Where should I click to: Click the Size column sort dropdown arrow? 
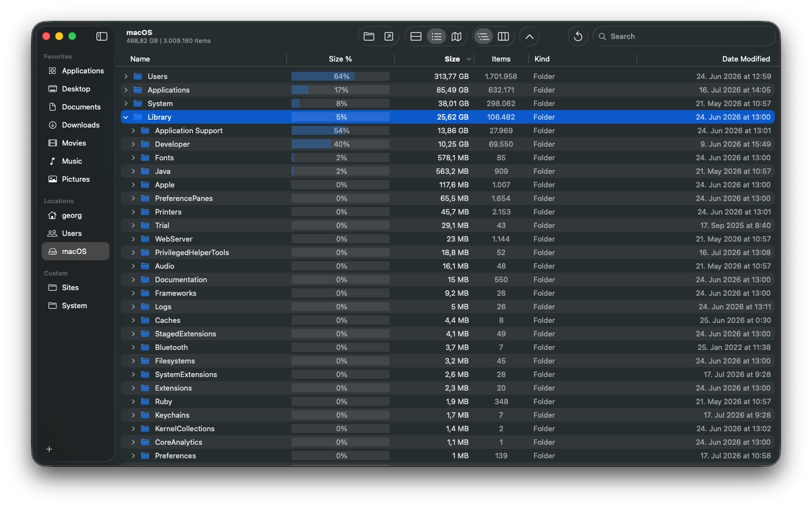point(469,59)
